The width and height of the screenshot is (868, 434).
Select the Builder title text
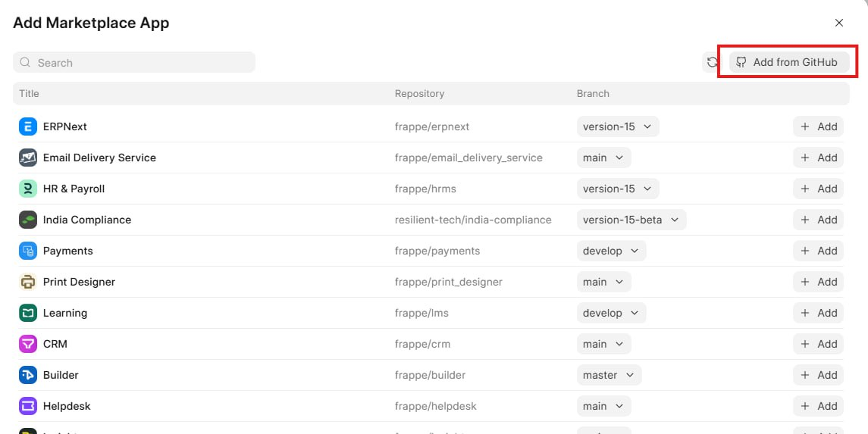61,374
